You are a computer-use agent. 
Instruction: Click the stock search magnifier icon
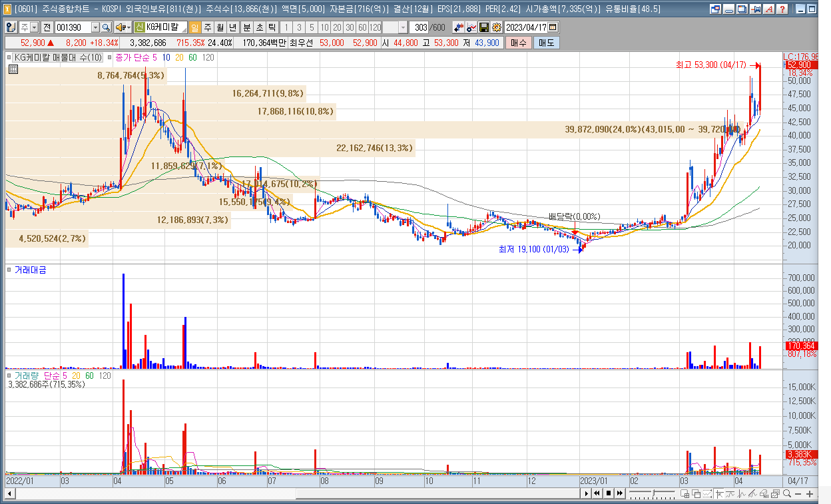(x=106, y=27)
